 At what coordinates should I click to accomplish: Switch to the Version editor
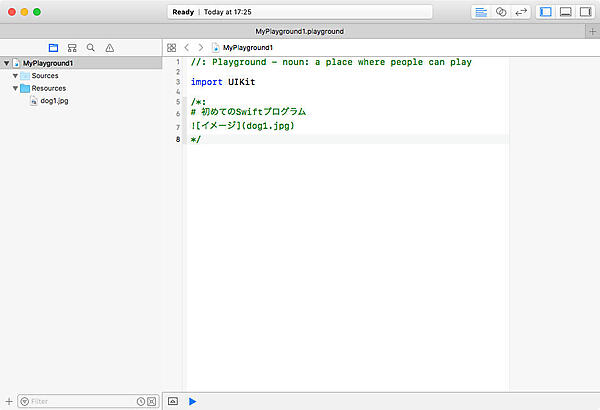pos(521,12)
